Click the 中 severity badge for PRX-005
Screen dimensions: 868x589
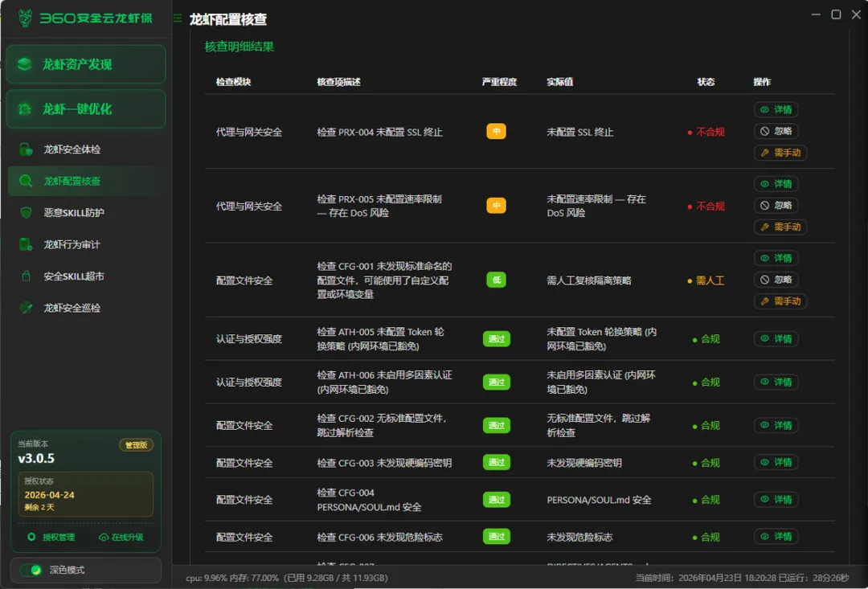[x=496, y=206]
